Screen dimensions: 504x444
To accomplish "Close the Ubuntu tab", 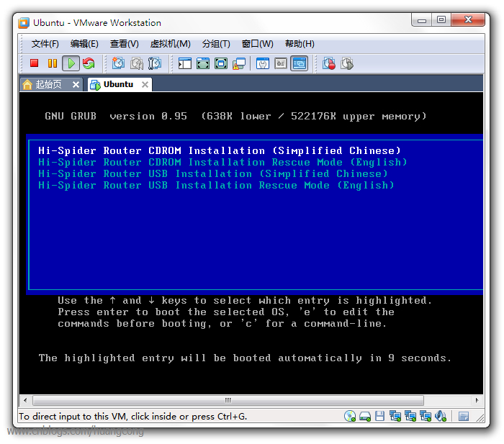I will point(145,84).
